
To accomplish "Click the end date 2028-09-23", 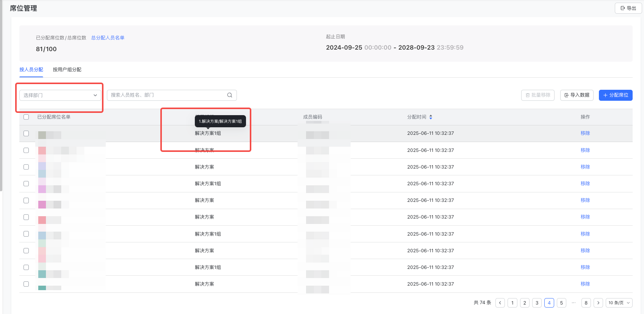I will click(x=417, y=47).
